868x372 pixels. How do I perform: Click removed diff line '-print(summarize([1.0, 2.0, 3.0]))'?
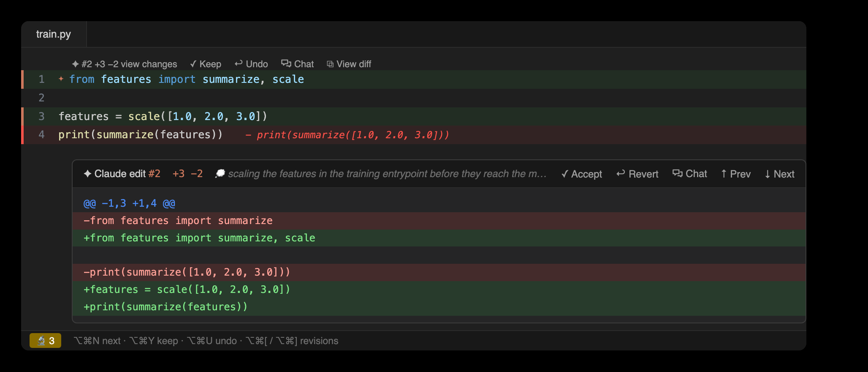pos(439,272)
